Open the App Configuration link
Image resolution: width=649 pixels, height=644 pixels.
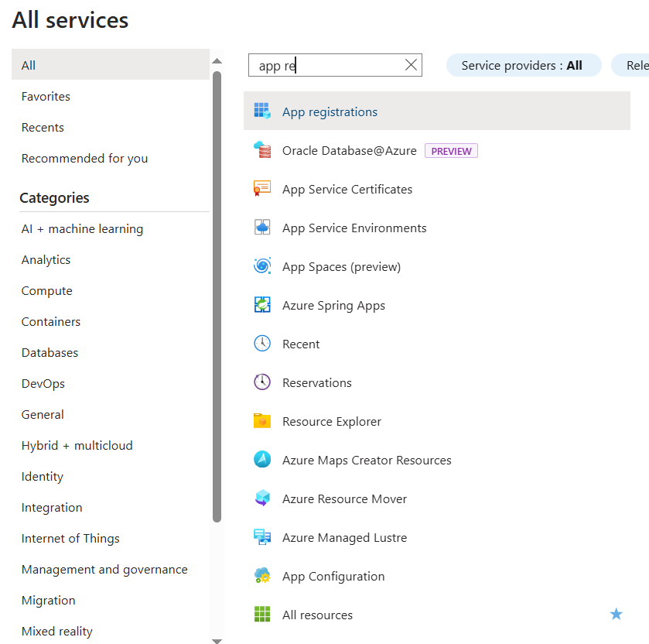(x=333, y=577)
